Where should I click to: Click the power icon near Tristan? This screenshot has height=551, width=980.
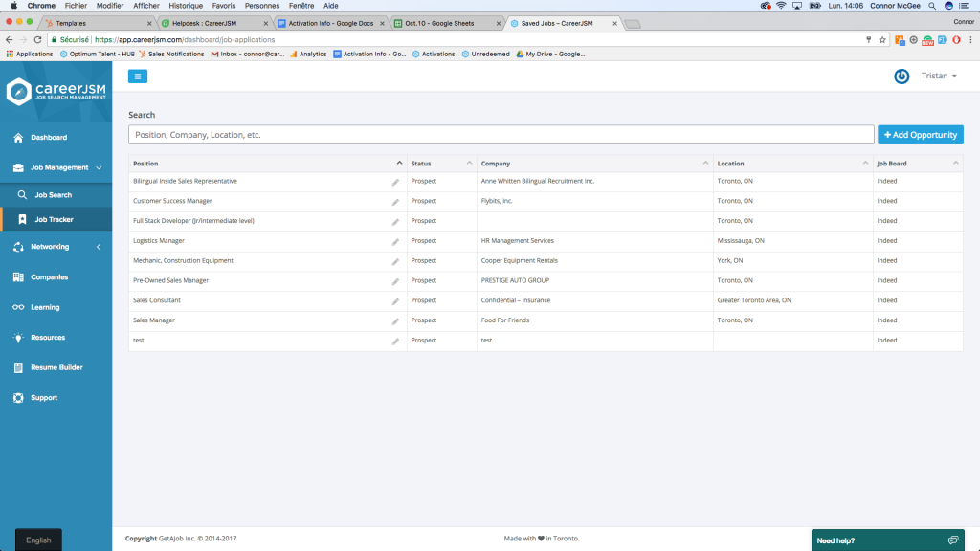[x=902, y=77]
